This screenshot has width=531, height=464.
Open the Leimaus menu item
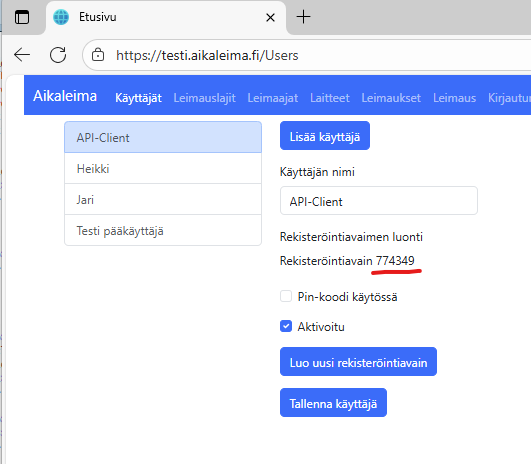454,98
